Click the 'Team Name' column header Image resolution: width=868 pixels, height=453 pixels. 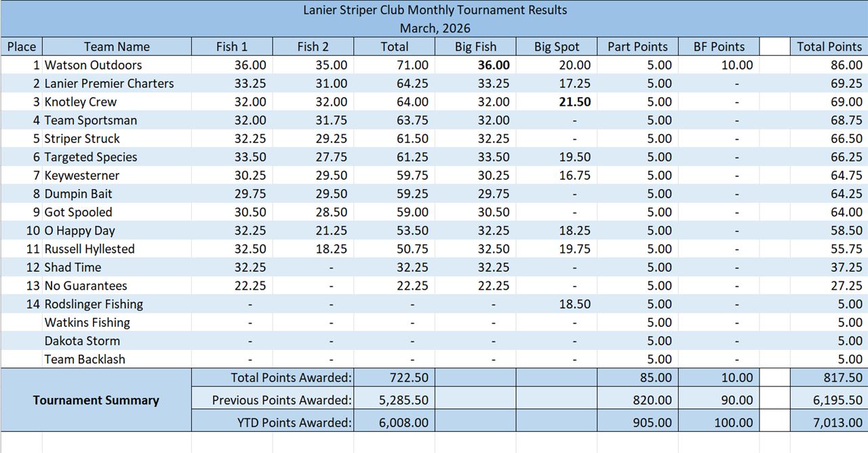tap(117, 47)
